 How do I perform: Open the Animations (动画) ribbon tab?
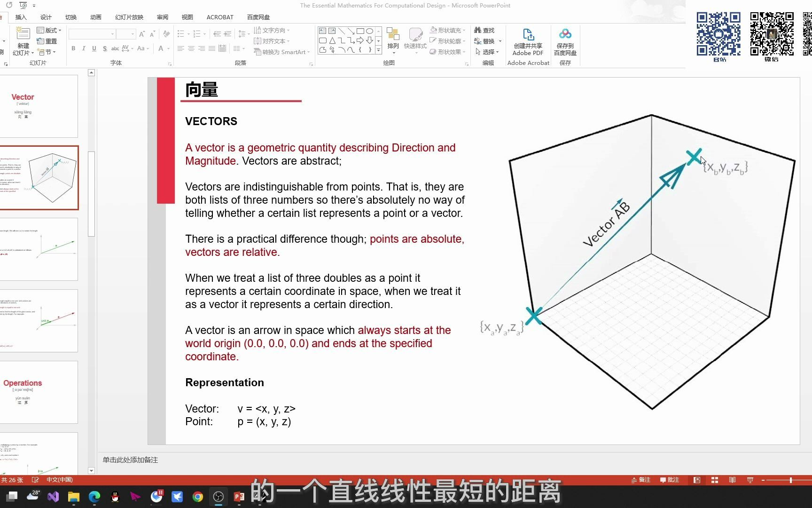[95, 17]
